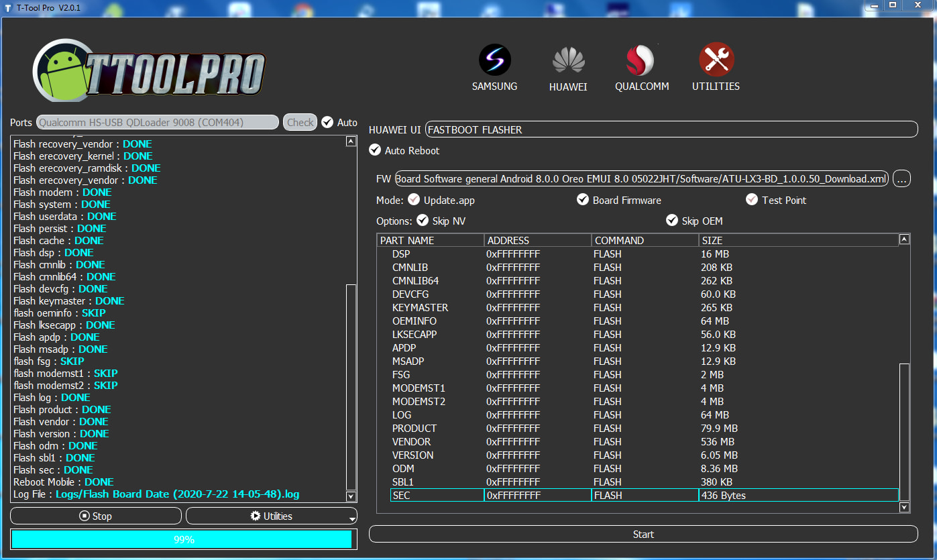Toggle the Board Firmware mode checkbox
This screenshot has width=937, height=560.
point(583,200)
